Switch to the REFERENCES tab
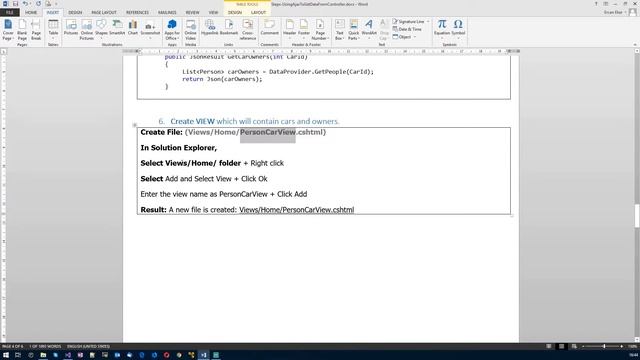Screen dimensions: 640x360 point(137,12)
